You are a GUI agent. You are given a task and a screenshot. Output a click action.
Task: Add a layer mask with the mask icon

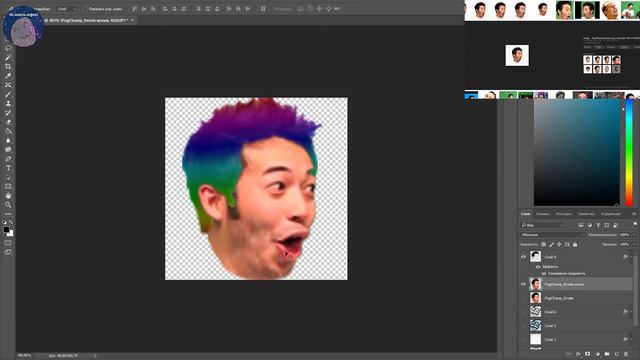[x=588, y=354]
